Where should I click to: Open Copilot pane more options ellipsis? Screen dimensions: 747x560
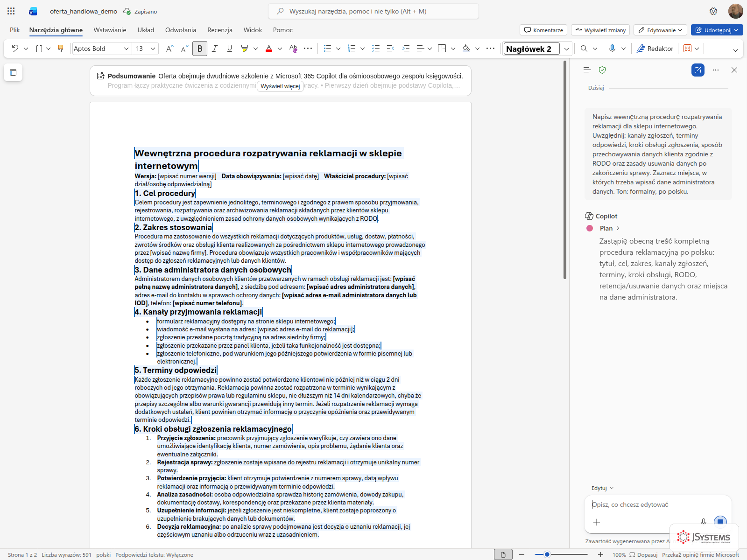tap(716, 70)
